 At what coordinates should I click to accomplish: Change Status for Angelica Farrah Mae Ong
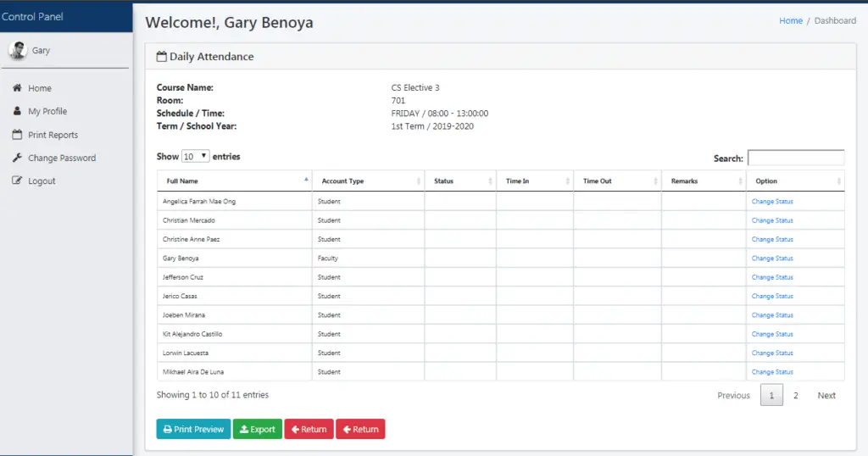(772, 202)
